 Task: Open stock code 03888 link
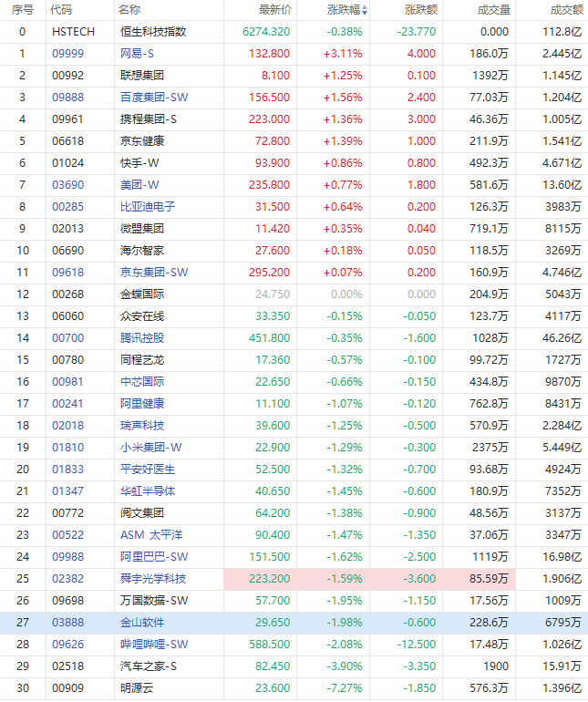(x=67, y=623)
